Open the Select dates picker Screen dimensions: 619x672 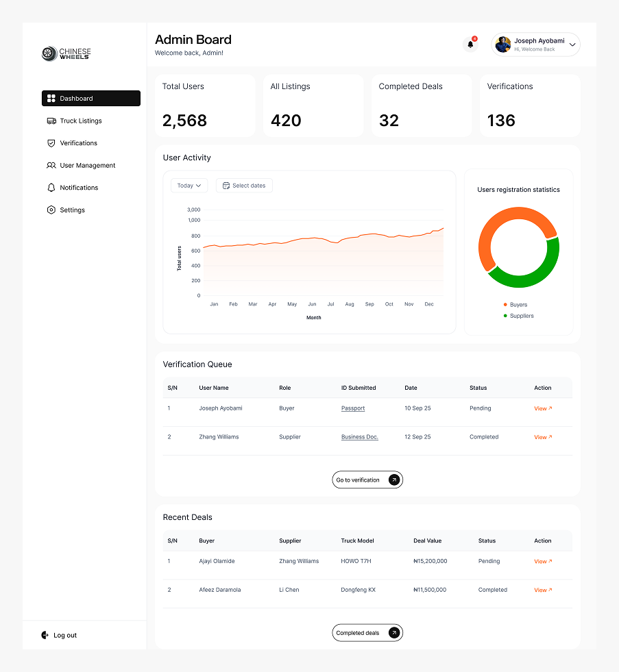coord(245,186)
